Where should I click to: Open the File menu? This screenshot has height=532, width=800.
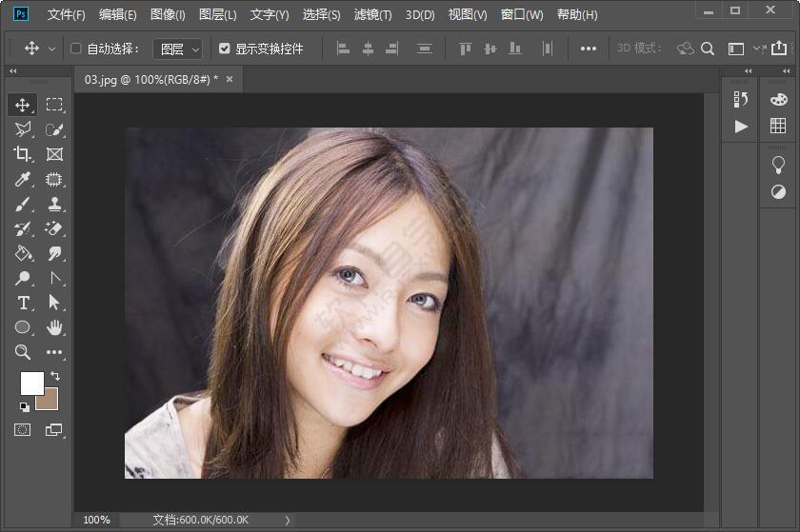point(67,15)
